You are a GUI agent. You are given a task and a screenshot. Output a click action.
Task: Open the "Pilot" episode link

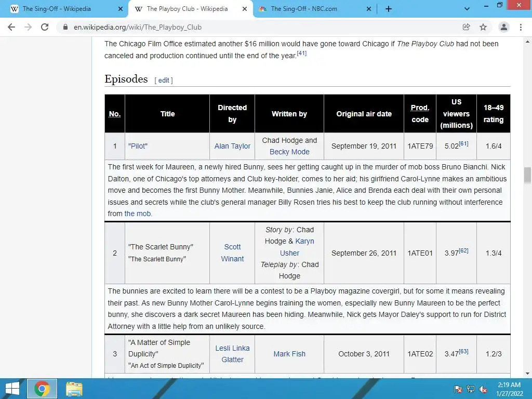138,146
